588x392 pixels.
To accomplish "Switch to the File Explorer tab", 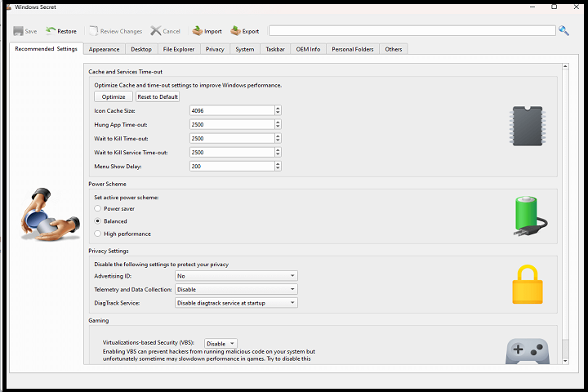I will (x=178, y=49).
